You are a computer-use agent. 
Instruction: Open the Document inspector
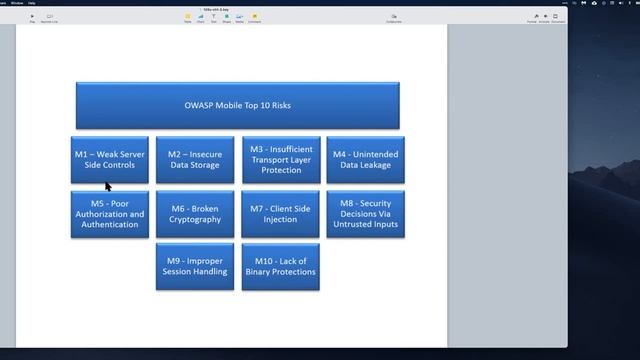coord(558,18)
